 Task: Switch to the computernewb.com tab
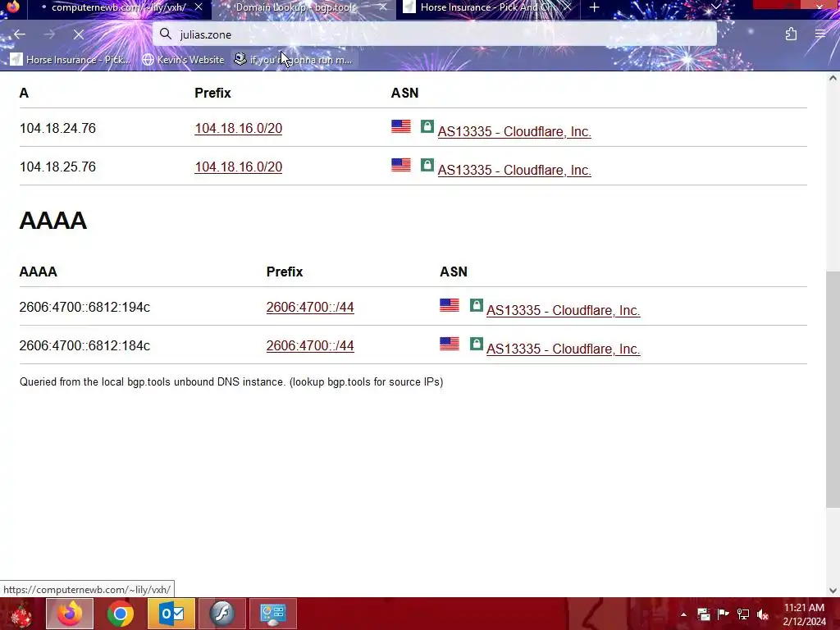119,7
